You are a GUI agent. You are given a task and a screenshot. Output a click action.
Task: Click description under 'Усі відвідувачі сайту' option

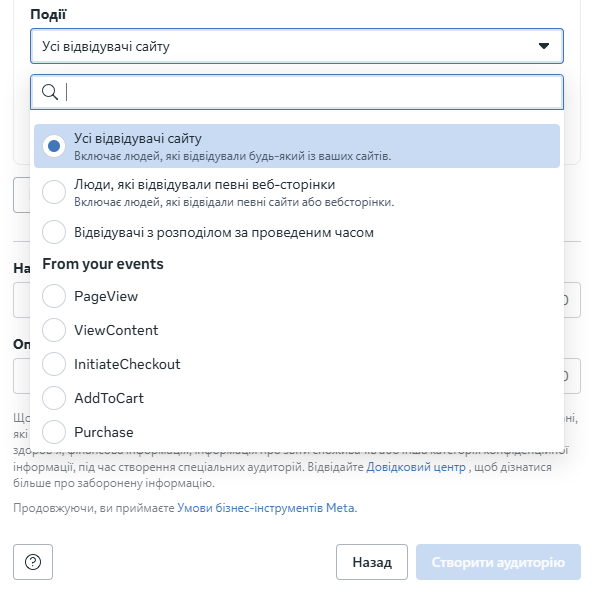pos(232,156)
